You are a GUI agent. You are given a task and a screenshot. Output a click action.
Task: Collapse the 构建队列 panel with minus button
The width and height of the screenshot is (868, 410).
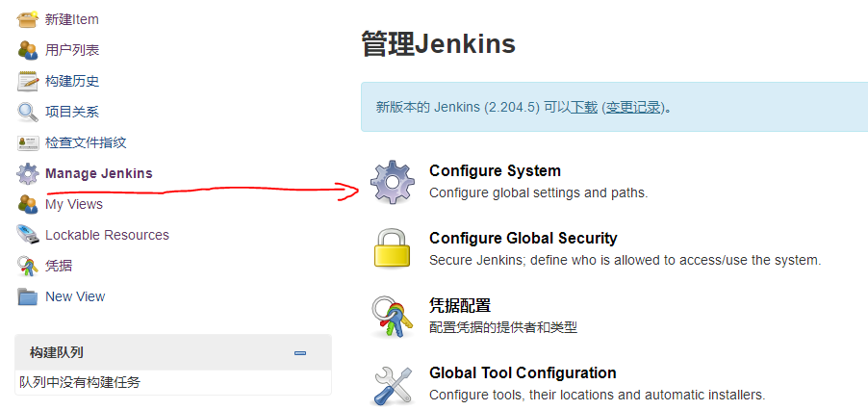[x=300, y=353]
